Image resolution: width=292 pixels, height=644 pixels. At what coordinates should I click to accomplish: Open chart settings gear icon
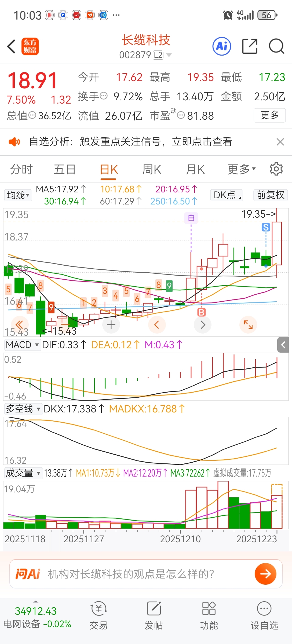point(276,169)
